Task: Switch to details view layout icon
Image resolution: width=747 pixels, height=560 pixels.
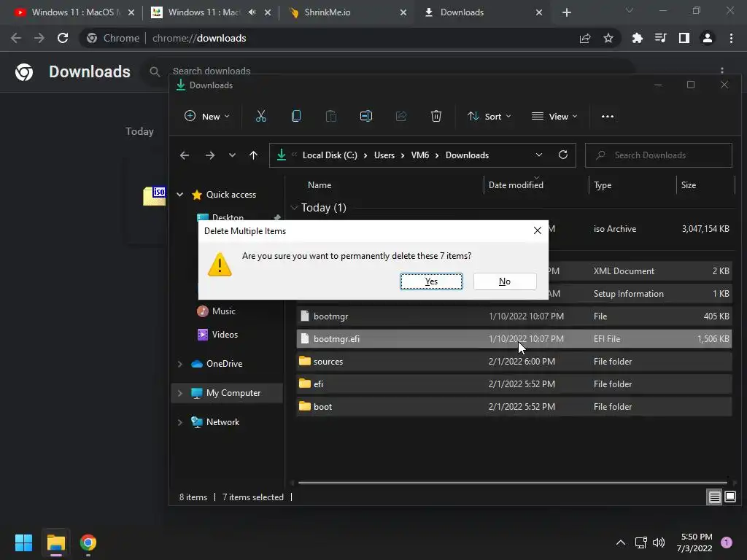Action: click(715, 497)
